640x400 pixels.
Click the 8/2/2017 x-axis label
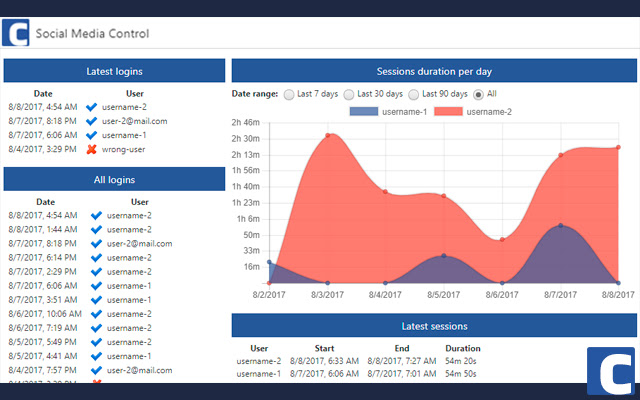click(269, 295)
